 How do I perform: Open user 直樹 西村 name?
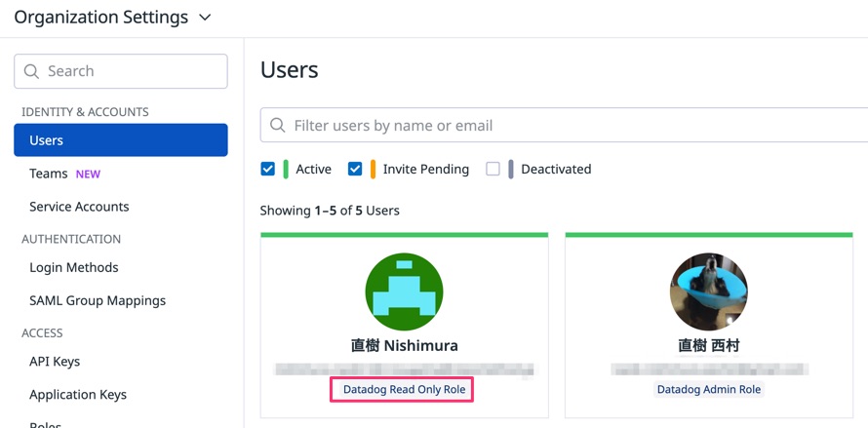click(x=709, y=346)
